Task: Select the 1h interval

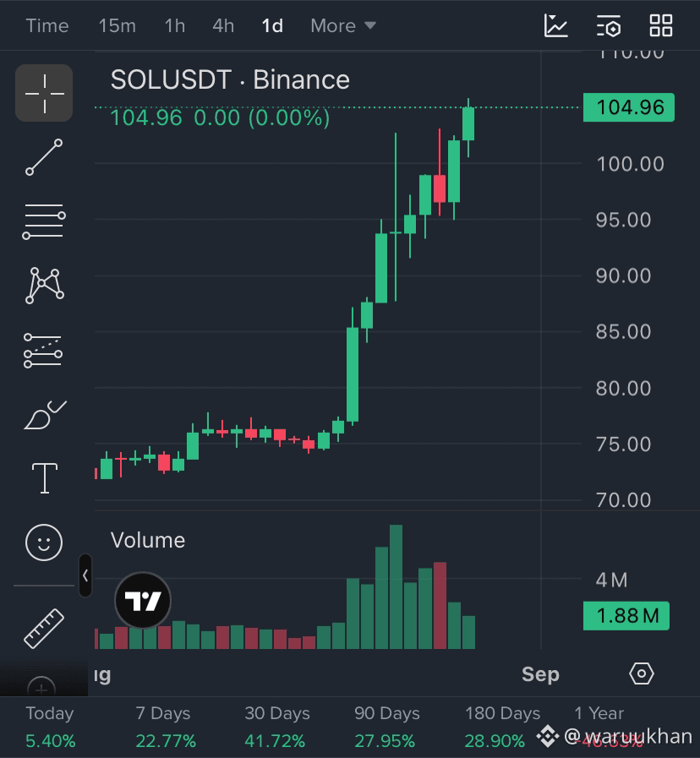Action: 175,25
